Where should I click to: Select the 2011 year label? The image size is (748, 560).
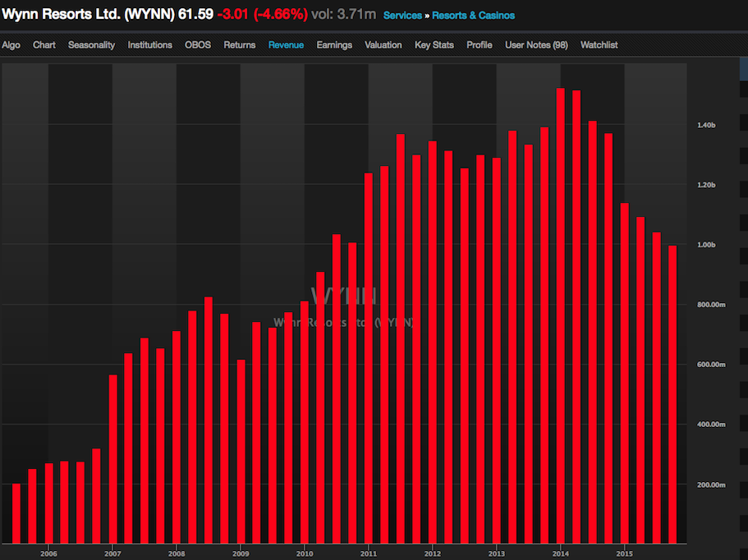click(x=369, y=553)
